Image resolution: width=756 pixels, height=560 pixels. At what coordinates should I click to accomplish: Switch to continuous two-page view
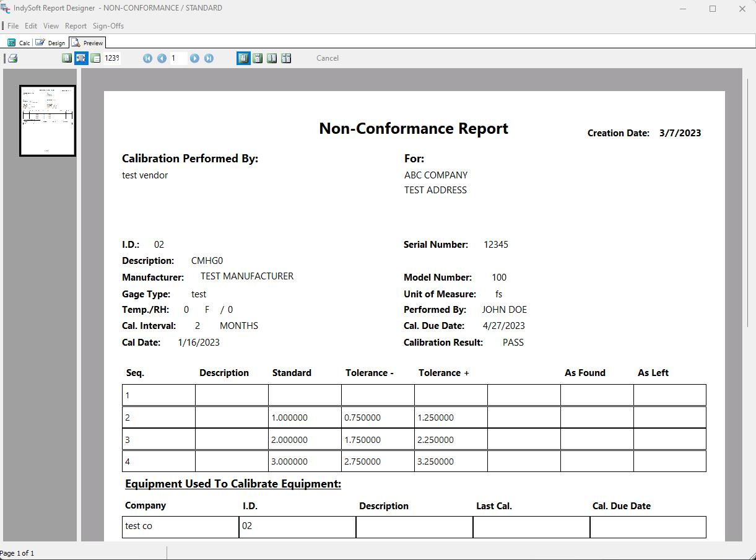286,58
